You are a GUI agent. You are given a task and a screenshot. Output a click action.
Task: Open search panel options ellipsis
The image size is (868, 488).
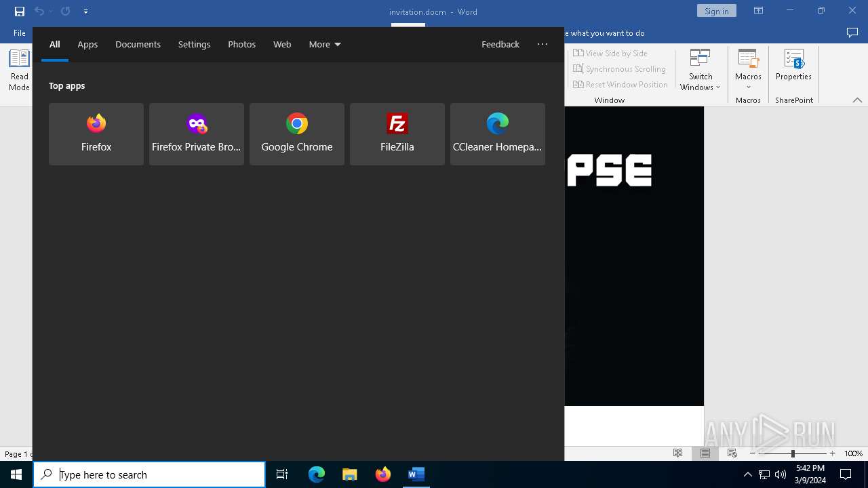pos(542,44)
